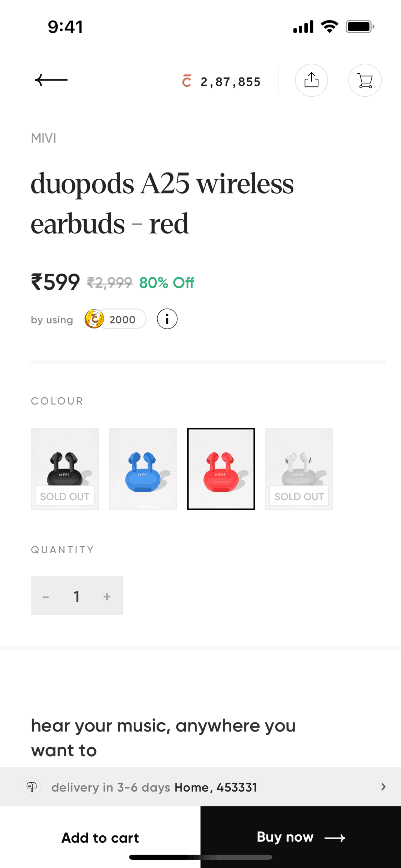401x868 pixels.
Task: Tap the Add to cart button
Action: click(x=100, y=837)
